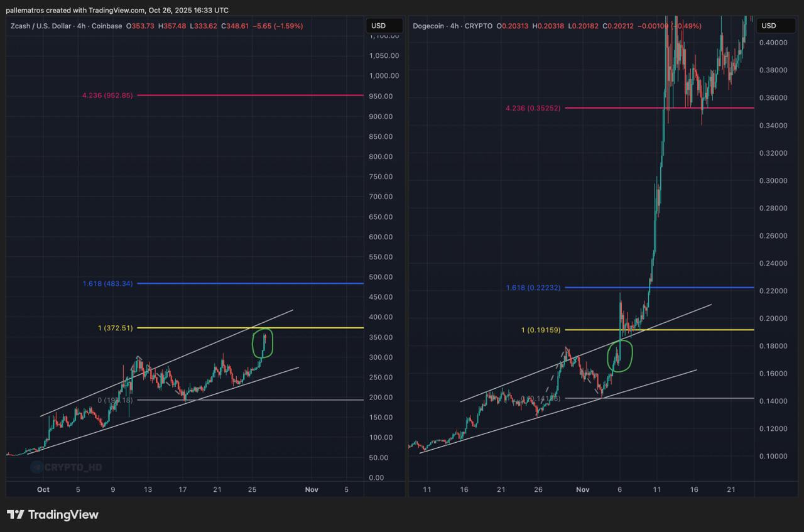Click the red 4.236 line on Zcash chart
This screenshot has width=804, height=532.
(x=251, y=95)
